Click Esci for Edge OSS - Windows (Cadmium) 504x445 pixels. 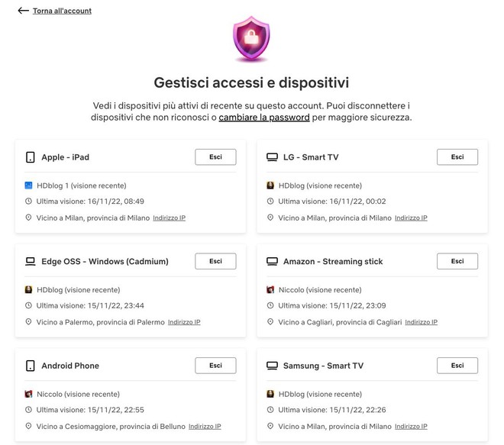pos(215,261)
